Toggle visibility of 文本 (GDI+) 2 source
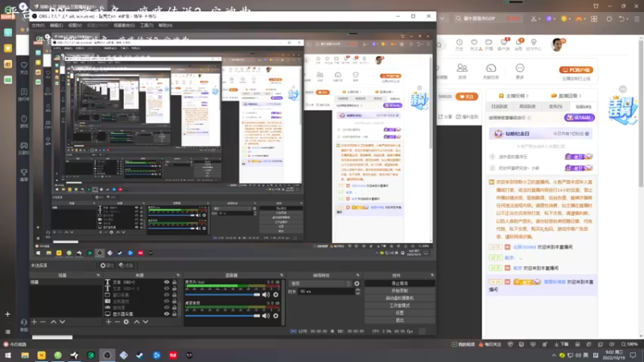 pos(167,289)
